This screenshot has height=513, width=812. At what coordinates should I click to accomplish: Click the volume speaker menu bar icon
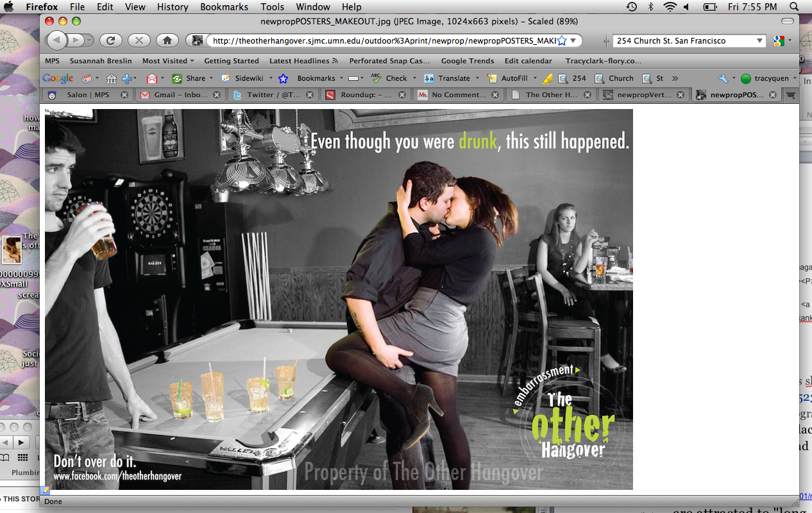click(x=686, y=7)
